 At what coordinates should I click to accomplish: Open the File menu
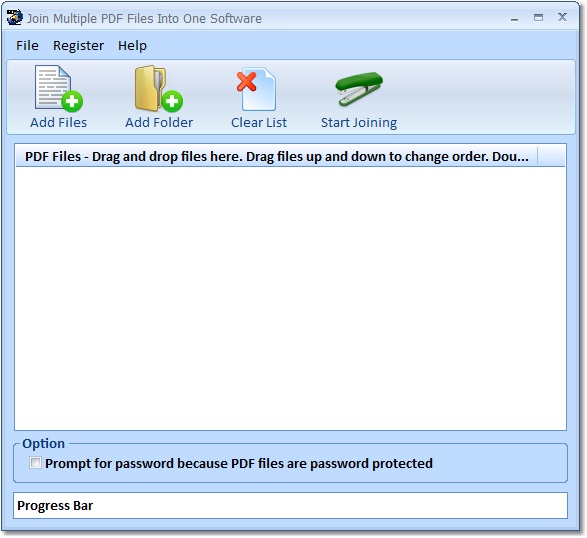coord(27,45)
